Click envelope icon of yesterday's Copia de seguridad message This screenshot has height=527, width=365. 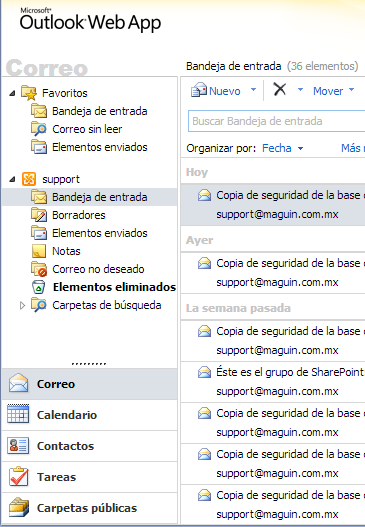click(204, 263)
